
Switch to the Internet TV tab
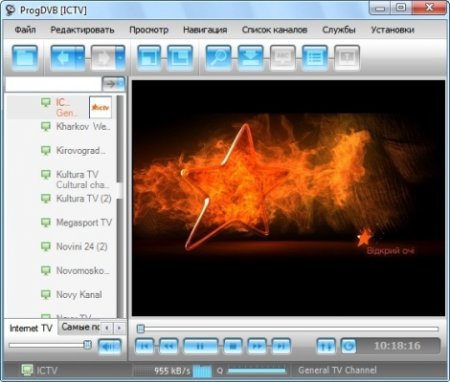(31, 328)
